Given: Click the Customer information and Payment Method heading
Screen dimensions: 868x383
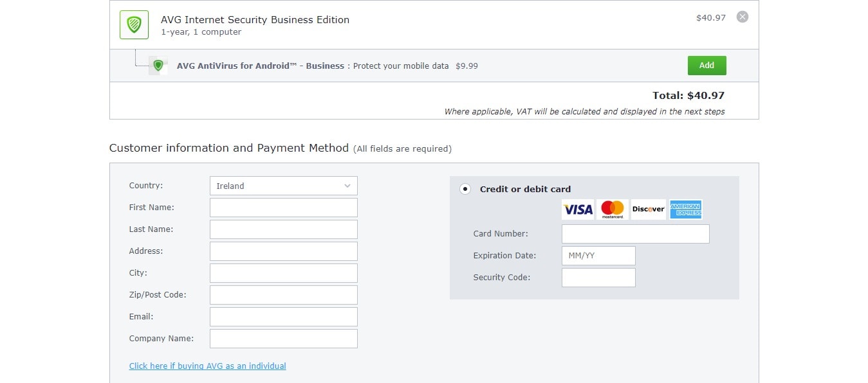Looking at the screenshot, I should (x=229, y=148).
